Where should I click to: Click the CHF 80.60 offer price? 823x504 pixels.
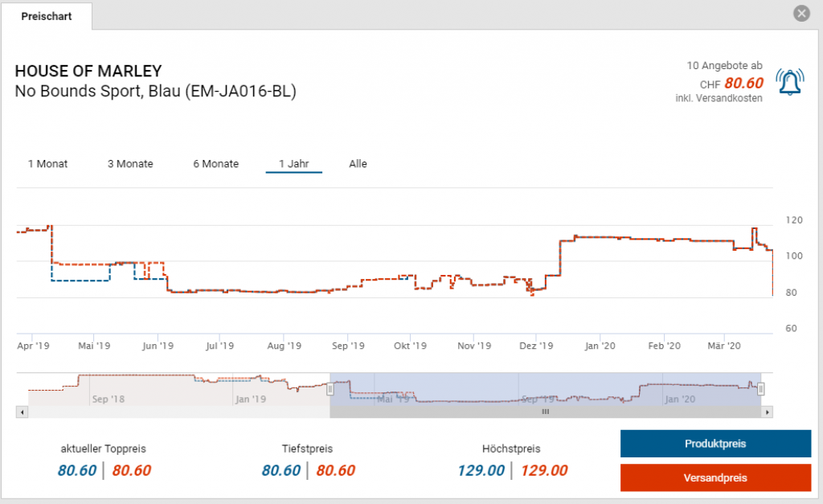[x=743, y=83]
